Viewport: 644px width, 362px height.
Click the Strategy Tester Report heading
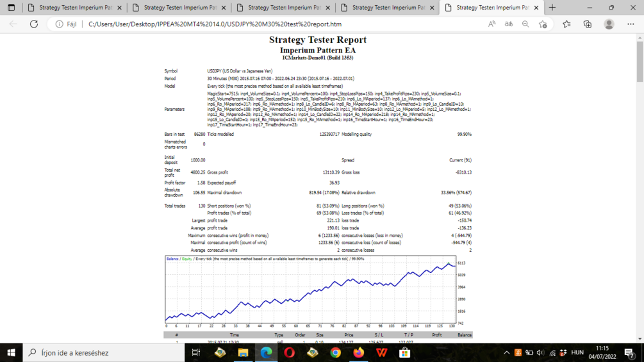318,40
